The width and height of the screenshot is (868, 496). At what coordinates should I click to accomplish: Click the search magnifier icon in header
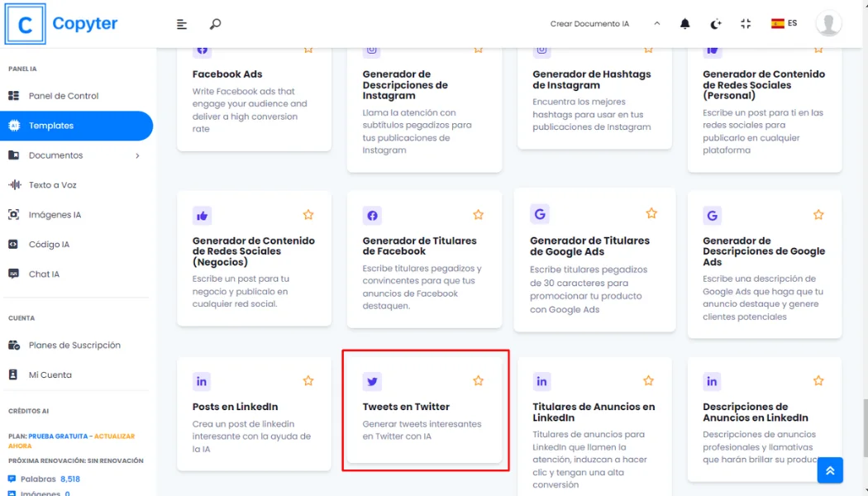click(x=215, y=24)
